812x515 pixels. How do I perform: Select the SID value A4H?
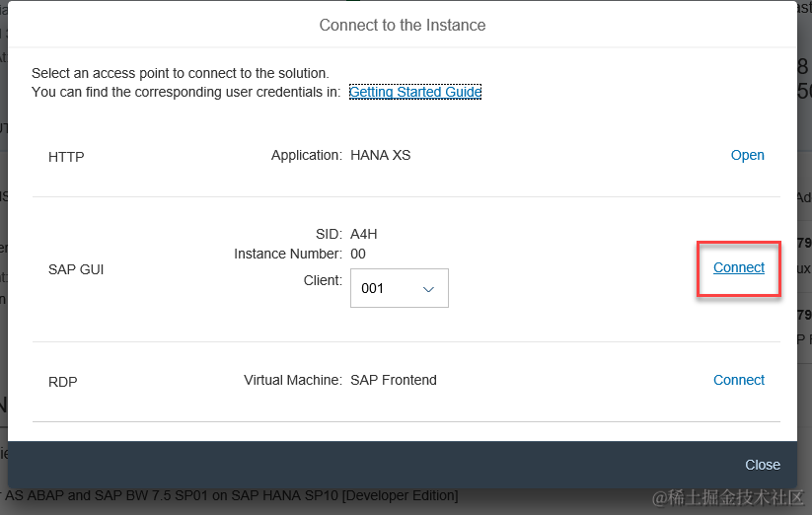tap(363, 234)
